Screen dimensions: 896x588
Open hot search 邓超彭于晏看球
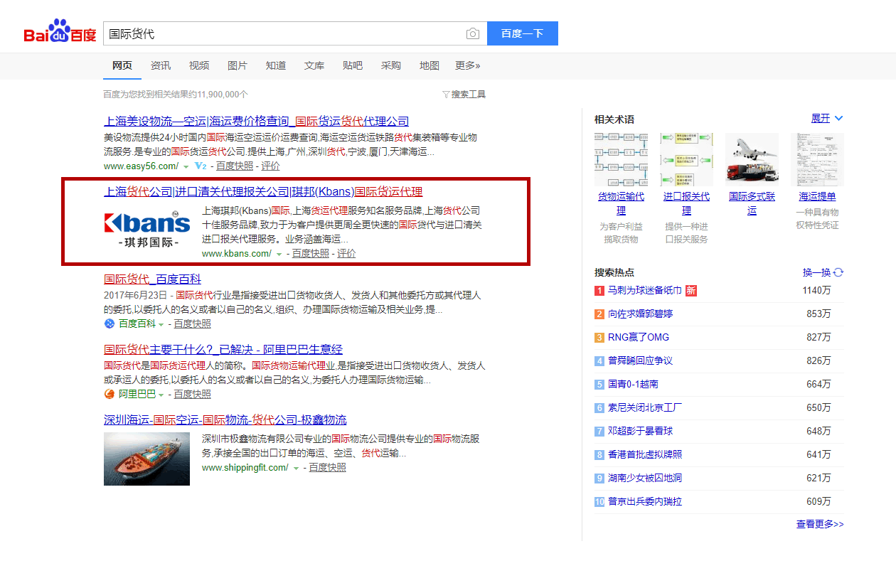click(640, 431)
